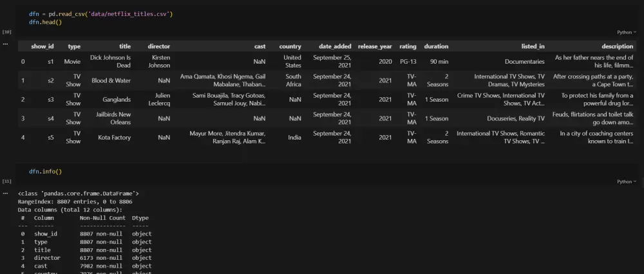Click the show_id column header

point(43,46)
